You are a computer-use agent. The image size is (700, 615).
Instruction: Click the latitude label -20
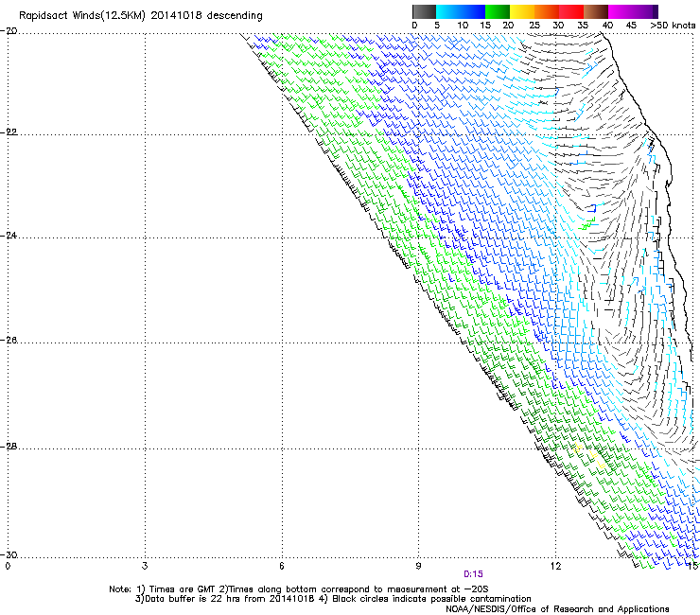(x=9, y=31)
